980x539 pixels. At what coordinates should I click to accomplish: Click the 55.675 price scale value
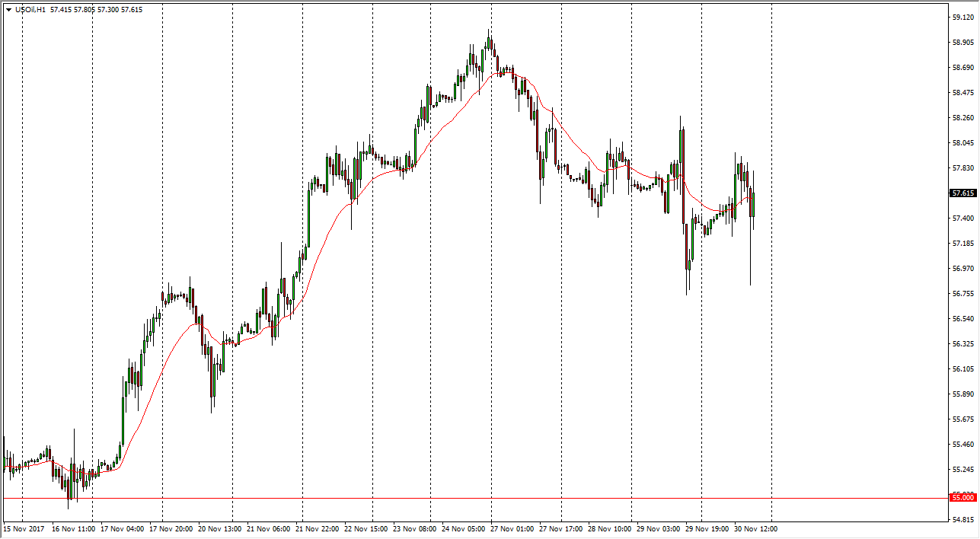click(x=962, y=419)
